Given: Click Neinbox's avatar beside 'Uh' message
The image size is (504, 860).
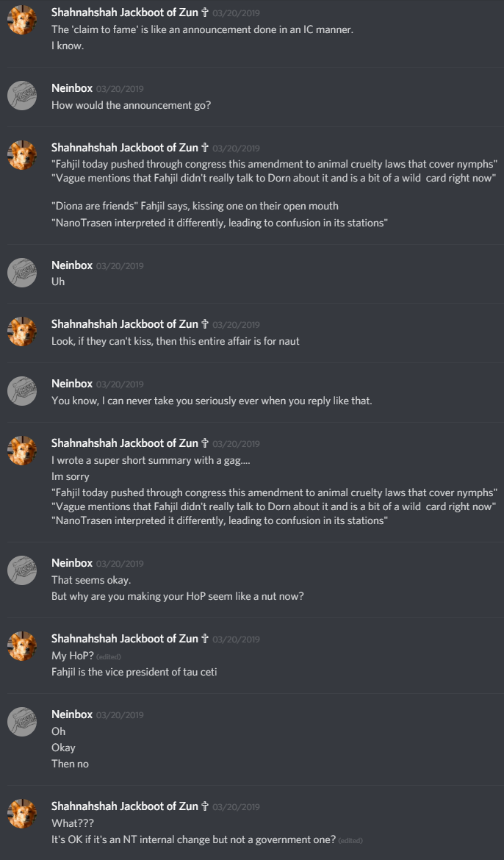Looking at the screenshot, I should click(21, 273).
